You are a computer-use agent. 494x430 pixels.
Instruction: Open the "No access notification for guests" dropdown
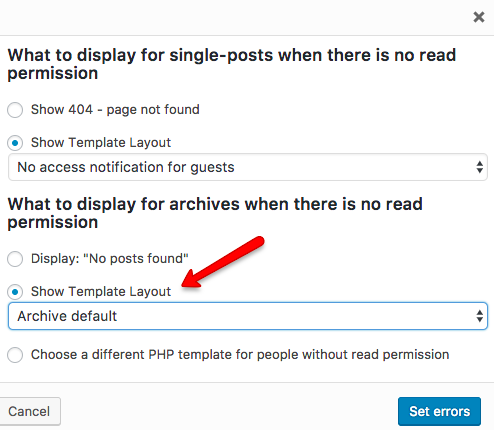[248, 167]
